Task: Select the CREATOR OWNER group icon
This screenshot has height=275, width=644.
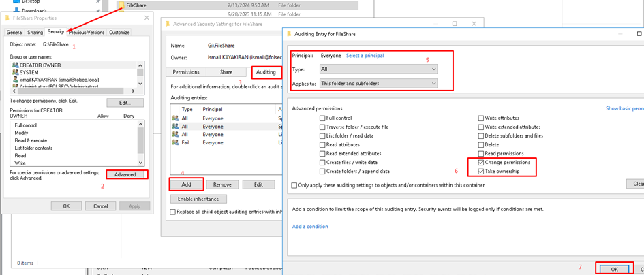Action: point(15,65)
